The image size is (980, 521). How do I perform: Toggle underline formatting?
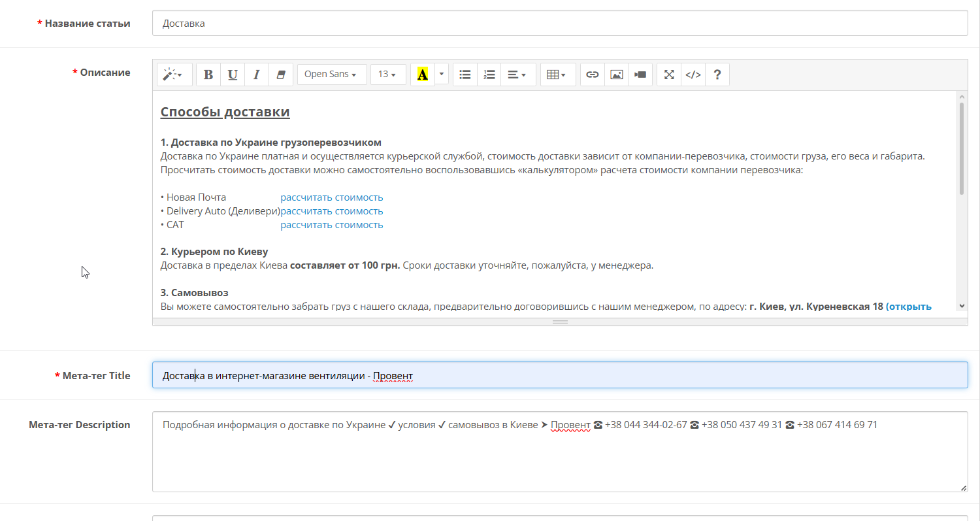(x=233, y=75)
